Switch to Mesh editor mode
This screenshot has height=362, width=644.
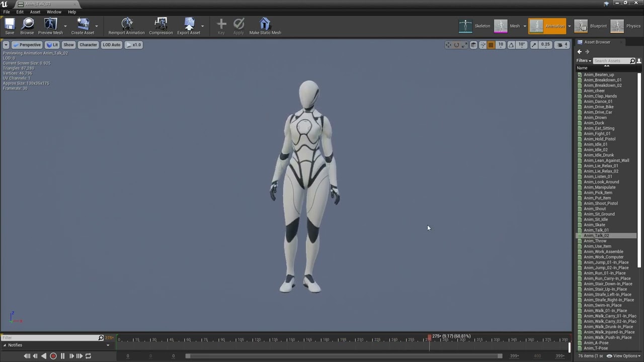[508, 26]
